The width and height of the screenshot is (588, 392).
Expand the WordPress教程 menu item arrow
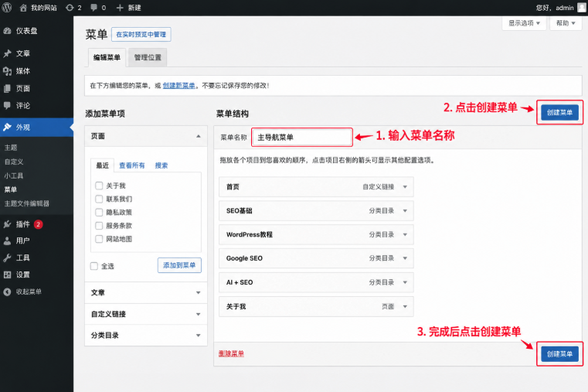[405, 234]
